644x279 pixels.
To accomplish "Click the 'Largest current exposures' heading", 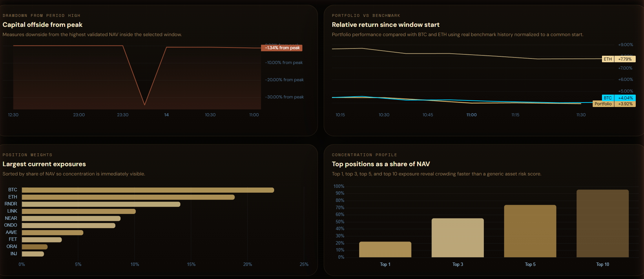I will pos(44,164).
